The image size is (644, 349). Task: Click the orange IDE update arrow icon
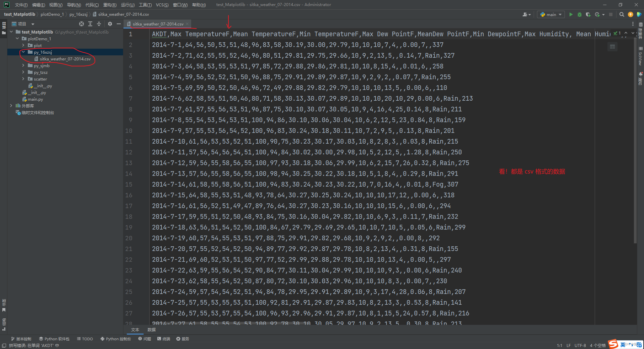[631, 14]
